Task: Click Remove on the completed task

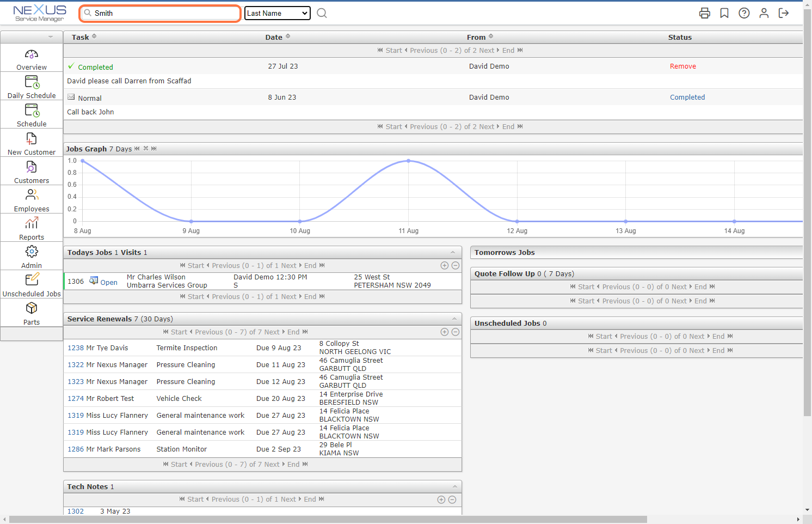Action: coord(683,66)
